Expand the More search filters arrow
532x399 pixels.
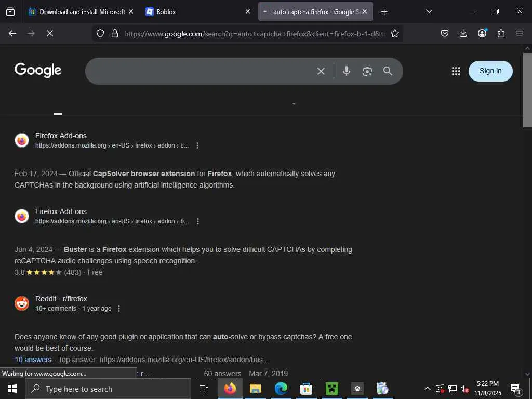point(294,104)
